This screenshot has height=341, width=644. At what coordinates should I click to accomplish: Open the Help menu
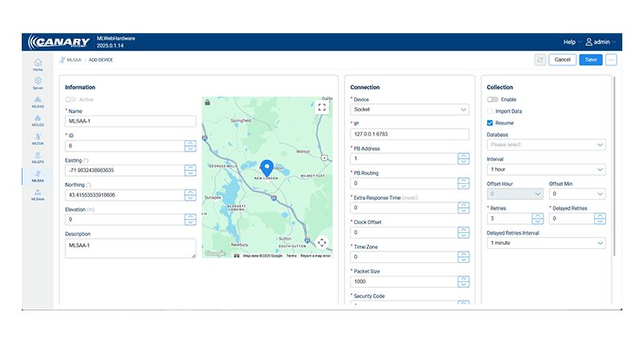pyautogui.click(x=572, y=42)
